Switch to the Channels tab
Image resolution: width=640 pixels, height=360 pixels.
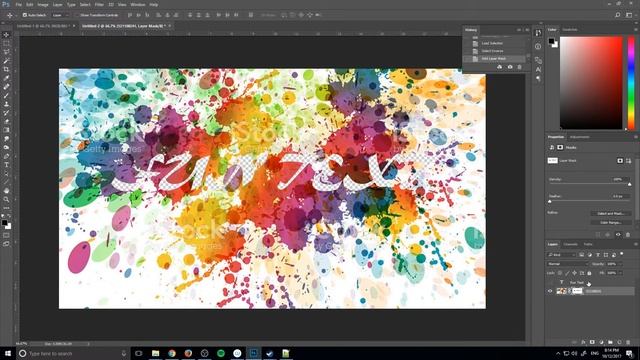pyautogui.click(x=571, y=244)
